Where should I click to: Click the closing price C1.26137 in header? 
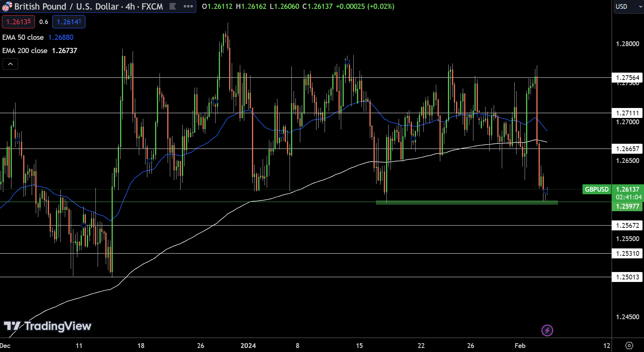(x=318, y=6)
